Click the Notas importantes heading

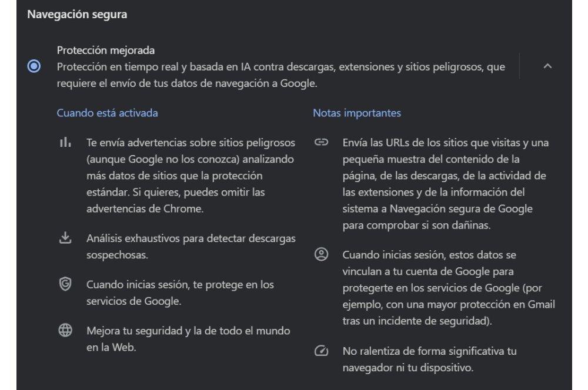(x=357, y=113)
